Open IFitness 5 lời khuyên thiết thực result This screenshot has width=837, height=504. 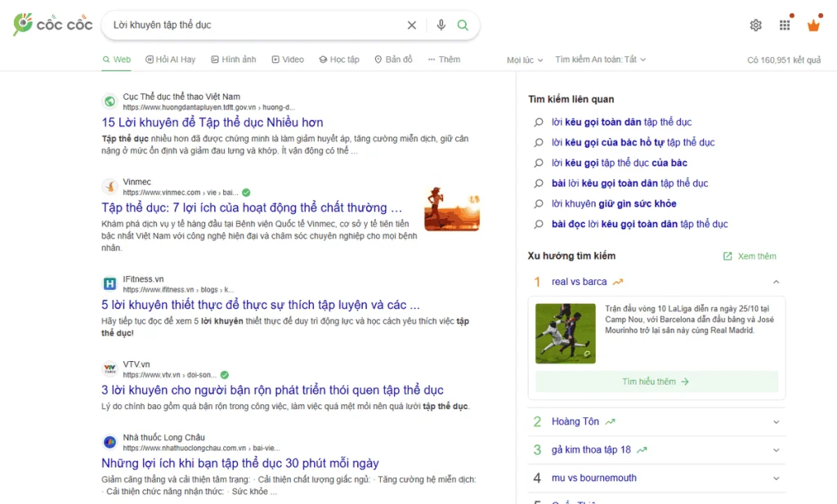click(261, 305)
